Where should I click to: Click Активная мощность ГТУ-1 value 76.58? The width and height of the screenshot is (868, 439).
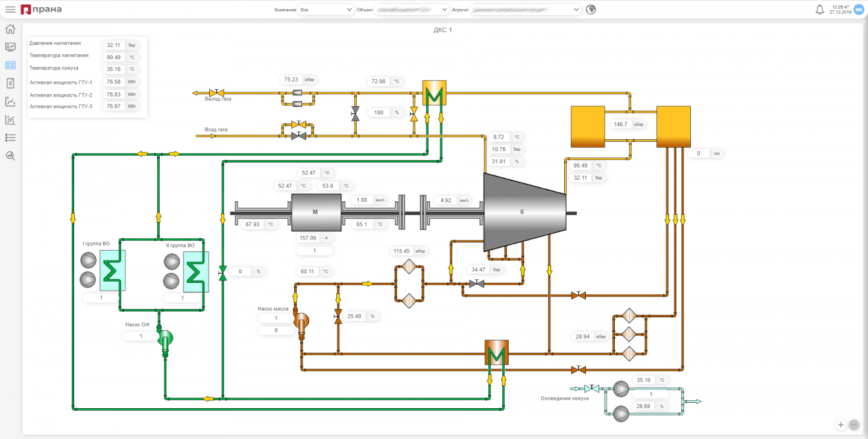113,82
